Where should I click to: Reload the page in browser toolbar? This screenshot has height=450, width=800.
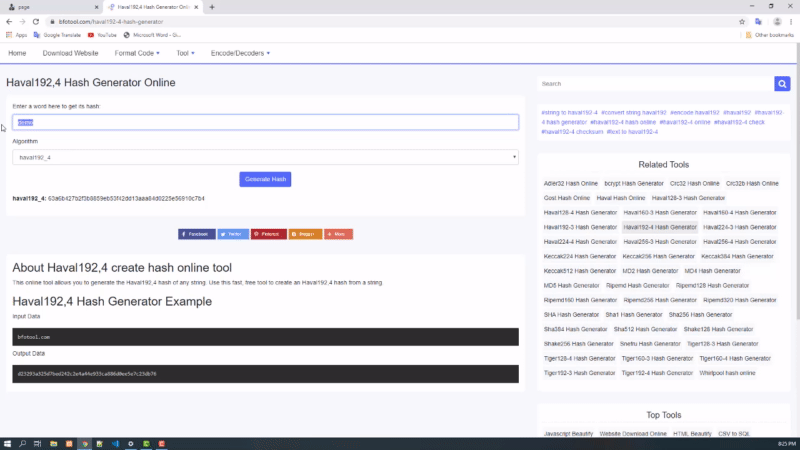click(x=36, y=21)
